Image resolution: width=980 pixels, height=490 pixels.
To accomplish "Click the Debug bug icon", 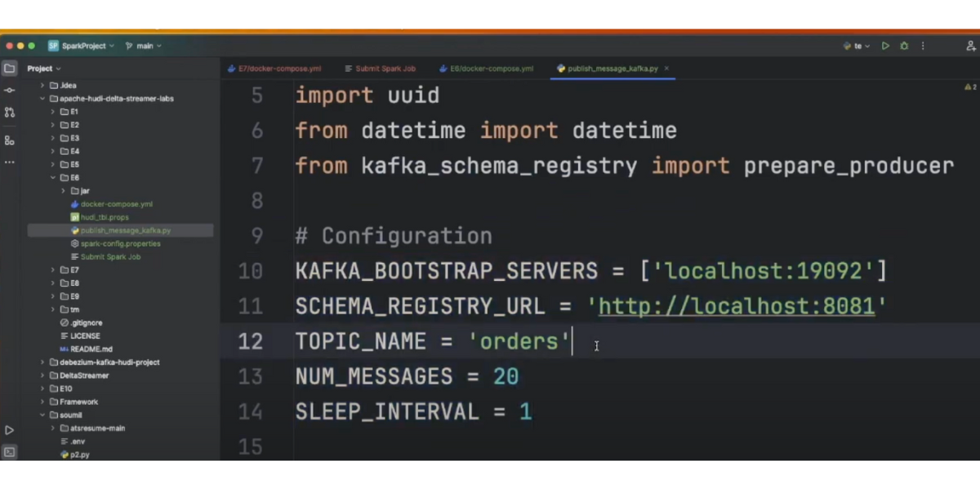I will click(x=904, y=46).
